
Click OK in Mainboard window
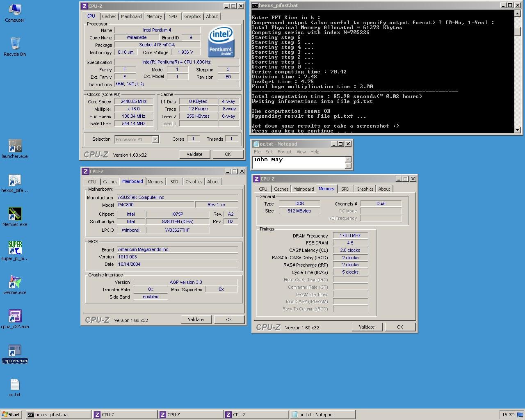(229, 320)
